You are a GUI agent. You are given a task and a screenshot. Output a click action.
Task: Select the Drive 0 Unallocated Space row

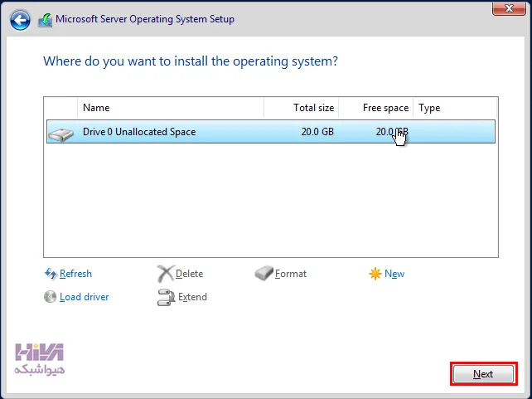[271, 131]
